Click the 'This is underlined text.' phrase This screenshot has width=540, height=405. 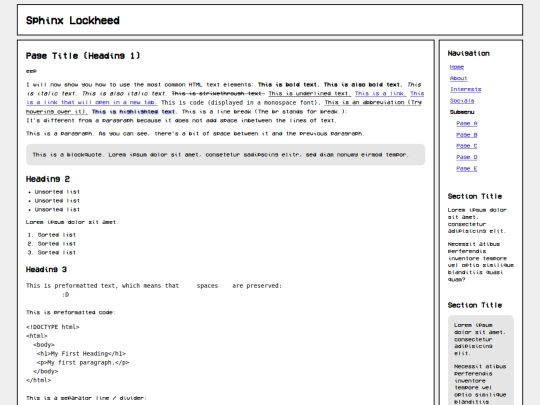coord(310,93)
